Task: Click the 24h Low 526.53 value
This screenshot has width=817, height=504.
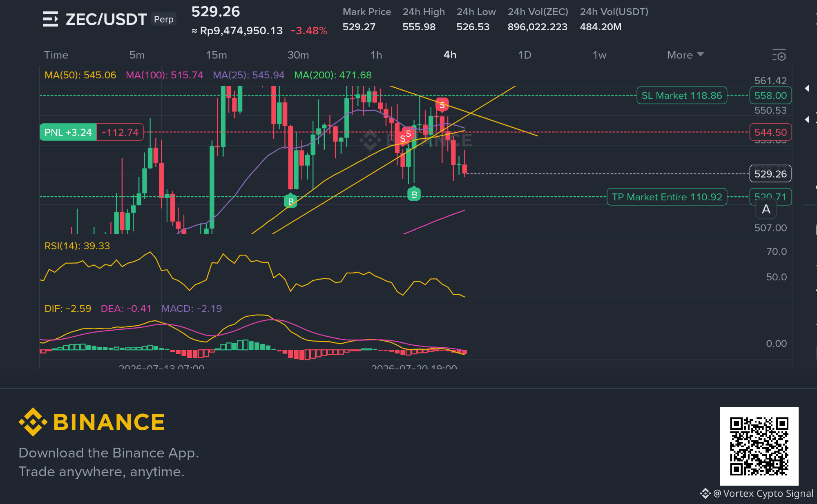Action: coord(473,27)
